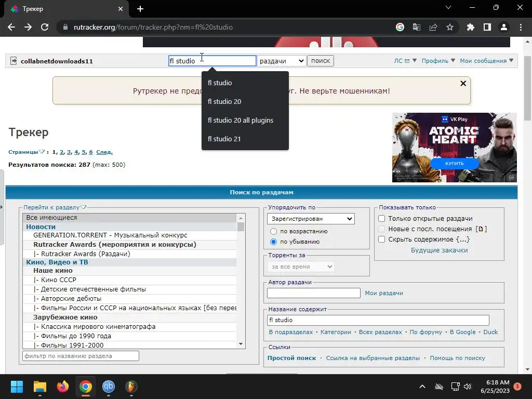
Task: Choose 'fl studio' suggestion
Action: pyautogui.click(x=245, y=83)
